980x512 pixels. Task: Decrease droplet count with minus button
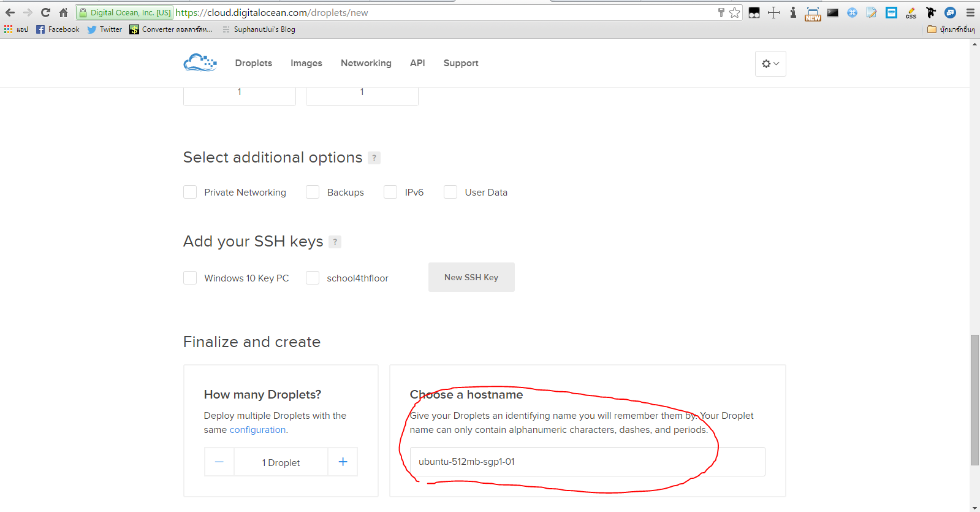pyautogui.click(x=219, y=462)
